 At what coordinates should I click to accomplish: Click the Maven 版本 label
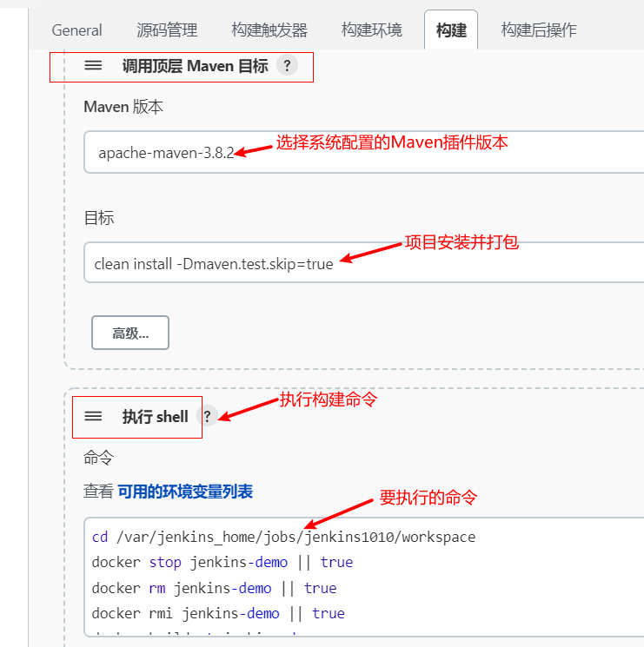[x=123, y=107]
